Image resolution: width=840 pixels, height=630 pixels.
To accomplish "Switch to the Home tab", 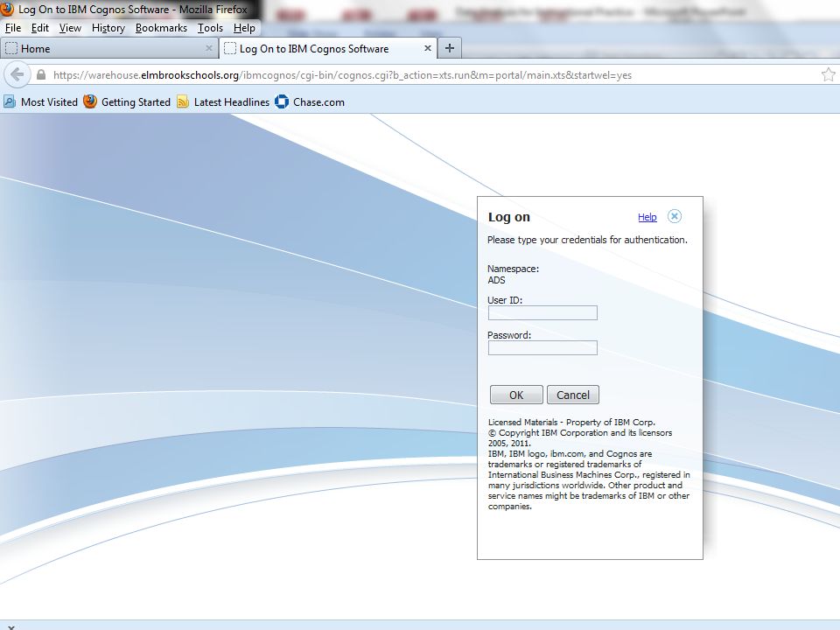I will (x=109, y=48).
